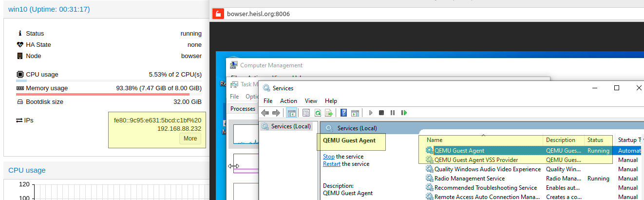The width and height of the screenshot is (644, 200).
Task: Click the More button under IPs
Action: click(x=190, y=139)
